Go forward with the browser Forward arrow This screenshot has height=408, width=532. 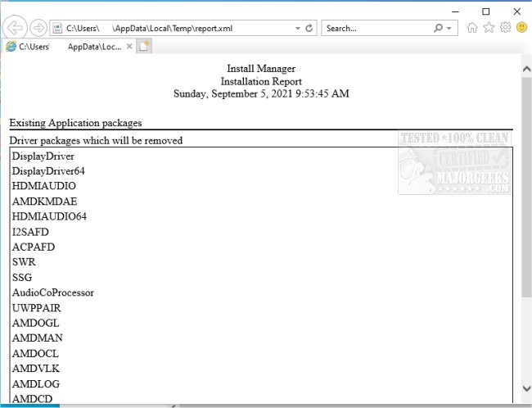38,28
